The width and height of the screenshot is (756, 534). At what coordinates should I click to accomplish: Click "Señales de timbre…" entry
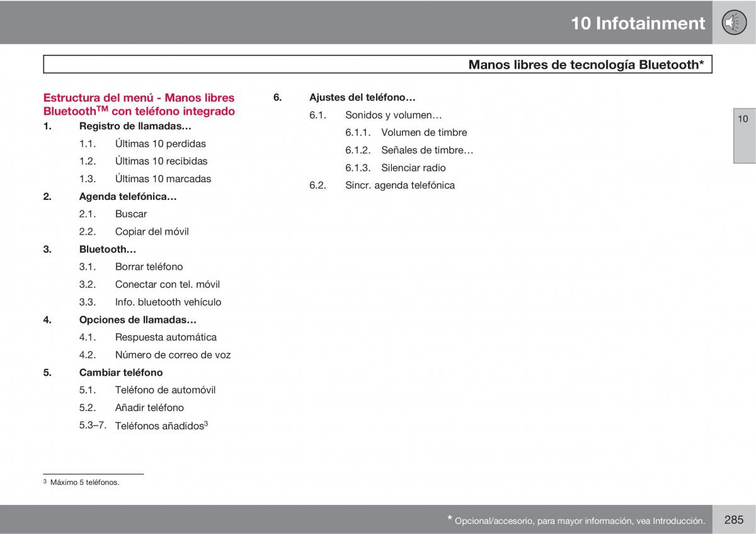click(x=427, y=151)
